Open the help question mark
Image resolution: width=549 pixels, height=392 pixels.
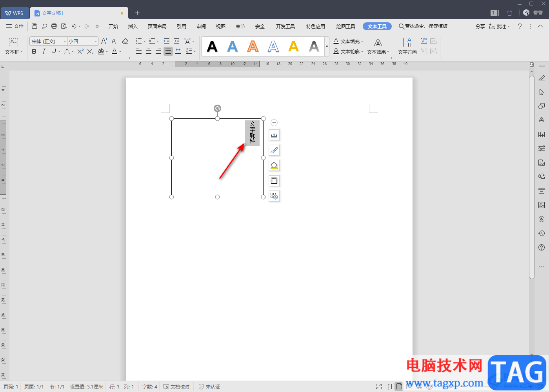(x=520, y=26)
